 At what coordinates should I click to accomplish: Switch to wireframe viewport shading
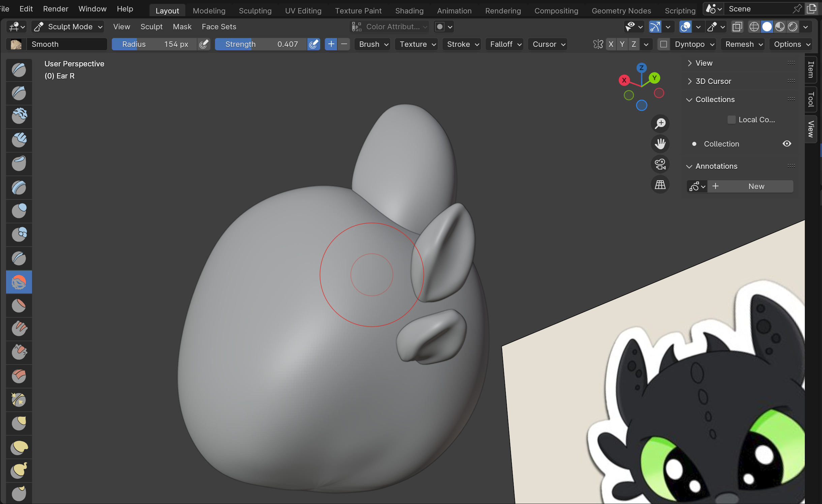tap(754, 27)
